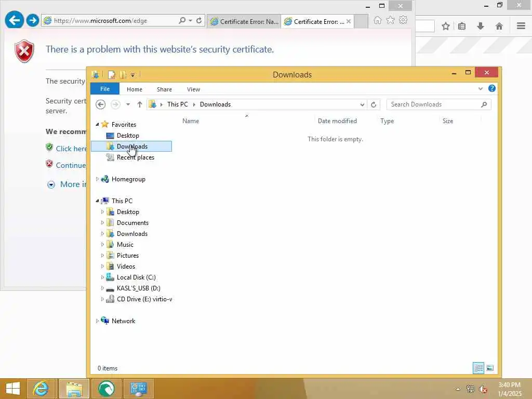Screen dimensions: 532x399
Task: Open Explorer help icon
Action: click(491, 88)
